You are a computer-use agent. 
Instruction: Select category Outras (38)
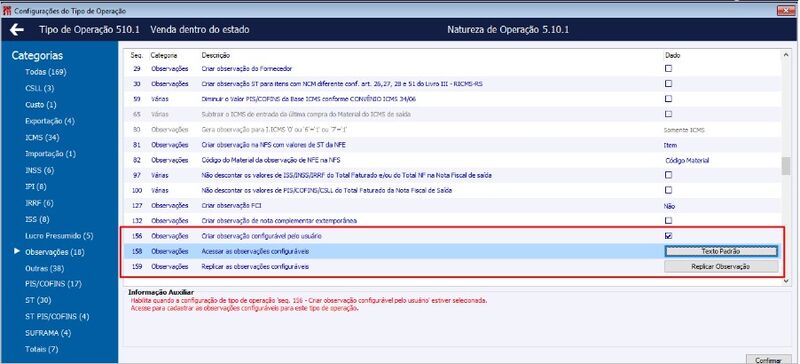44,268
